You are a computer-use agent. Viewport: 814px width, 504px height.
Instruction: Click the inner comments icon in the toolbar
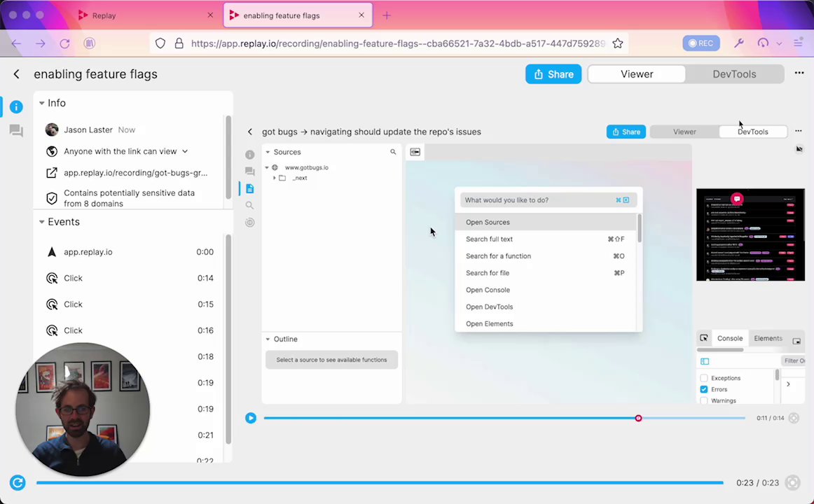pyautogui.click(x=249, y=171)
